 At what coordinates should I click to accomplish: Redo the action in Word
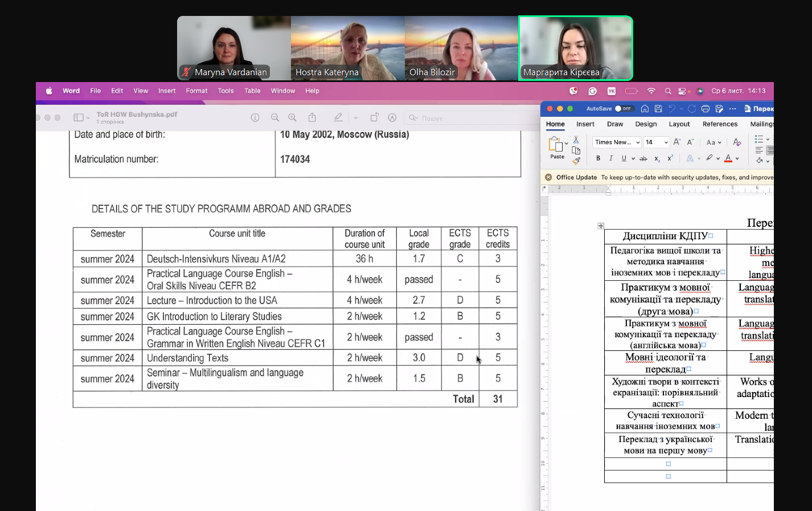tap(692, 109)
